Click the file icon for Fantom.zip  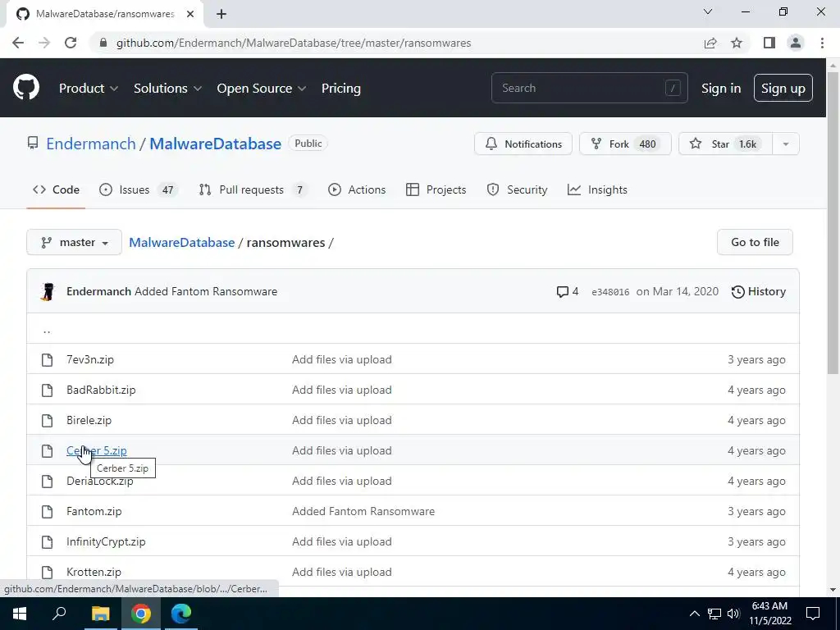(47, 512)
